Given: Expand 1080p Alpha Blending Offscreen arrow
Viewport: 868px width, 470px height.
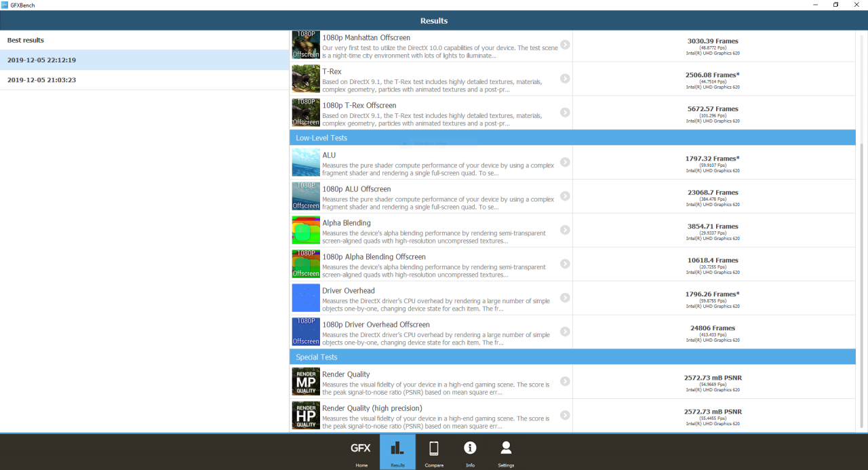Looking at the screenshot, I should click(x=565, y=264).
